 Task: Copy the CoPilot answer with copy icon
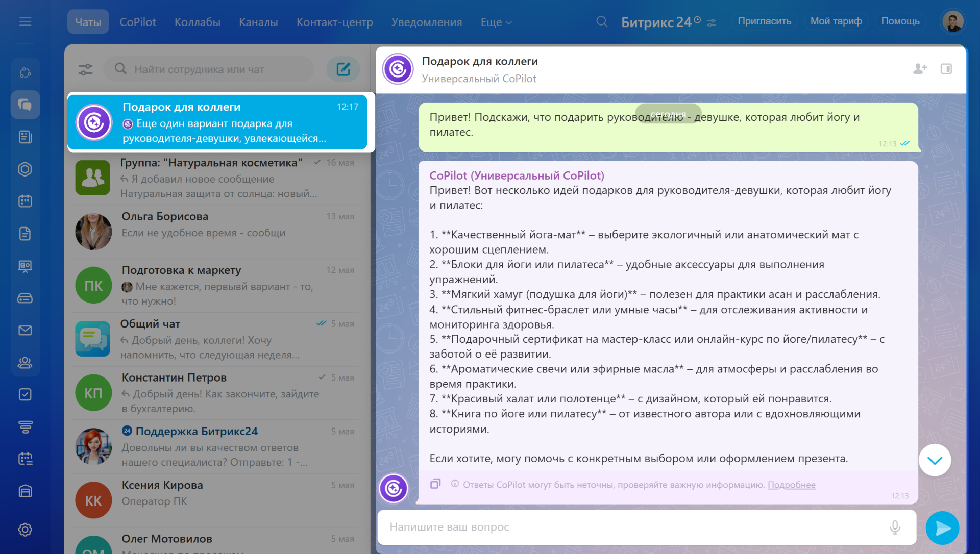[x=435, y=484]
